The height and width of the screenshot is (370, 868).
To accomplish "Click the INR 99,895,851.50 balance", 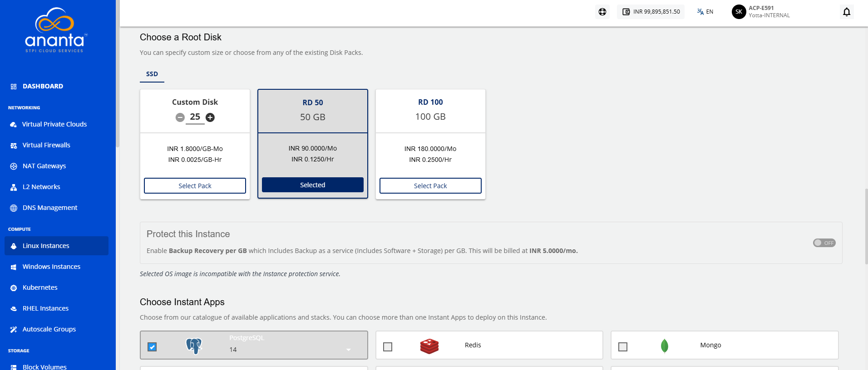I will point(656,12).
